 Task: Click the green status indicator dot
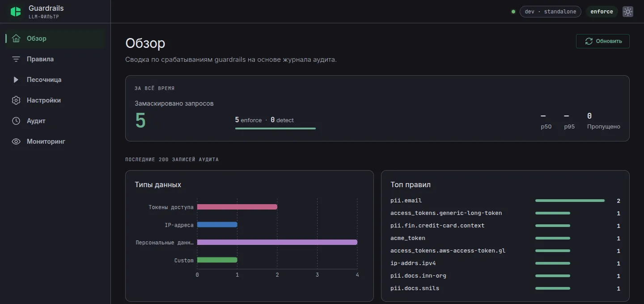[513, 12]
